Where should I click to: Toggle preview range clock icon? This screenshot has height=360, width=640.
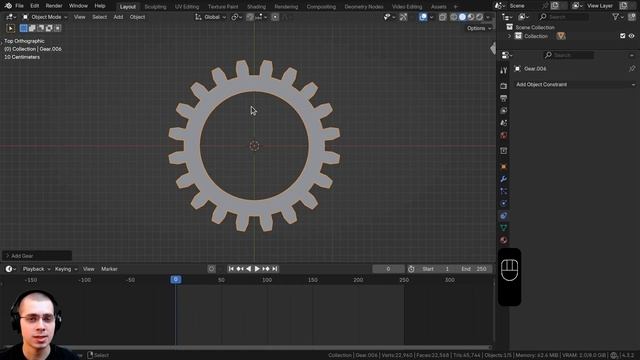411,269
